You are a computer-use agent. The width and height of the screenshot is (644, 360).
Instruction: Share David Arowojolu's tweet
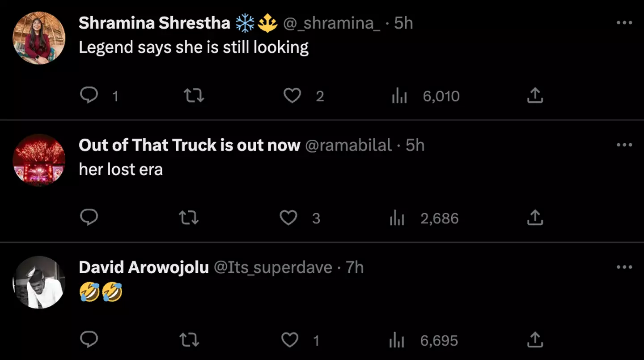[535, 340]
